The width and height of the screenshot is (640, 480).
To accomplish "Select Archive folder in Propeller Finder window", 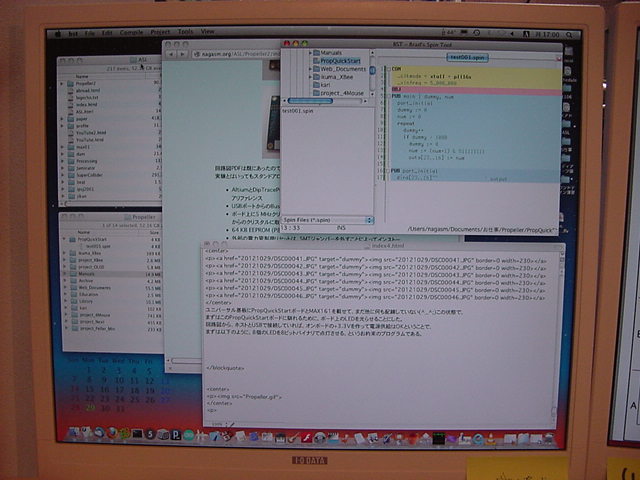I will (85, 281).
